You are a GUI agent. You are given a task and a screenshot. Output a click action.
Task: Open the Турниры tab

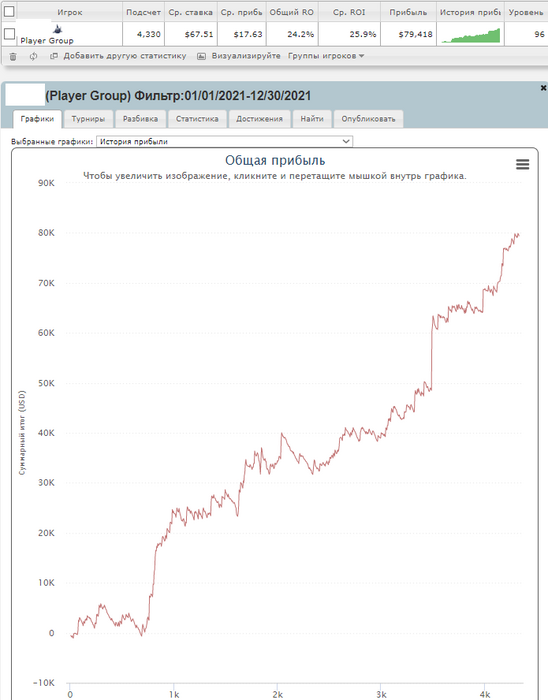point(88,119)
